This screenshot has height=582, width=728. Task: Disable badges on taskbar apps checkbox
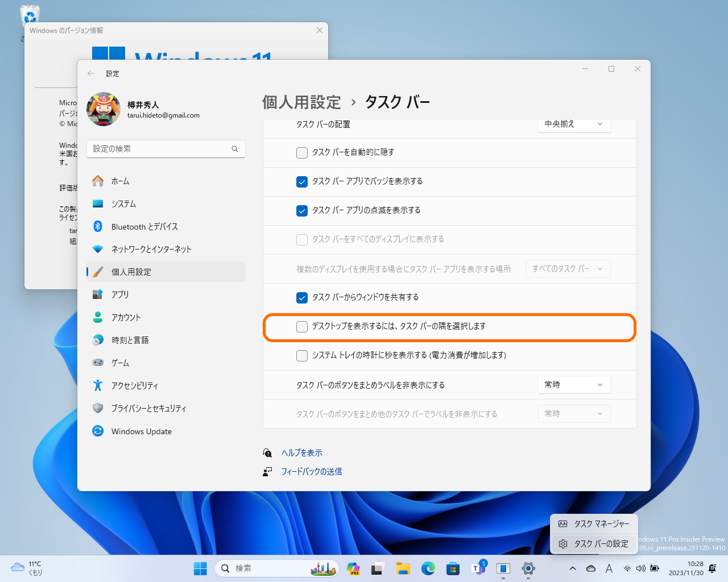coord(301,182)
